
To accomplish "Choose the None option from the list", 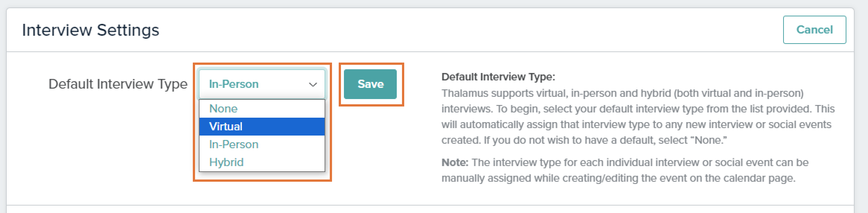I will (223, 108).
